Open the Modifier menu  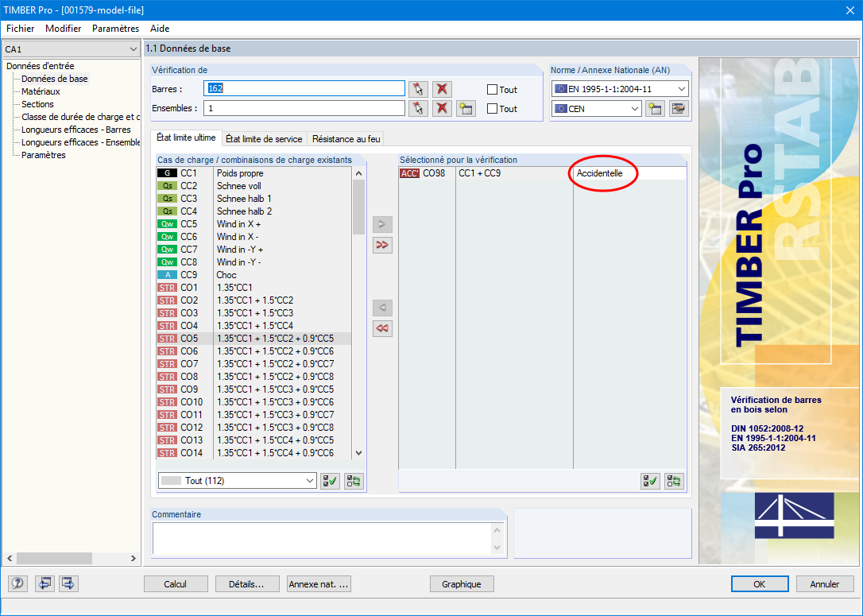coord(64,29)
